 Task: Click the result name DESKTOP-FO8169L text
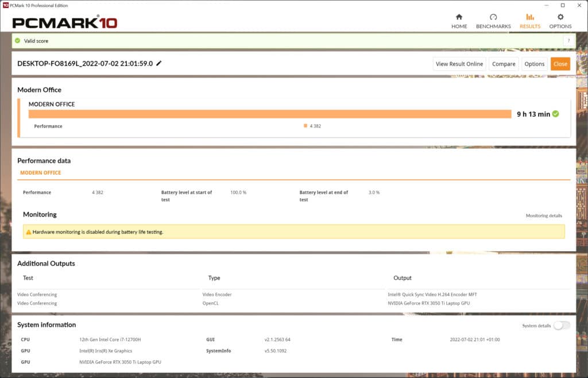pos(85,63)
